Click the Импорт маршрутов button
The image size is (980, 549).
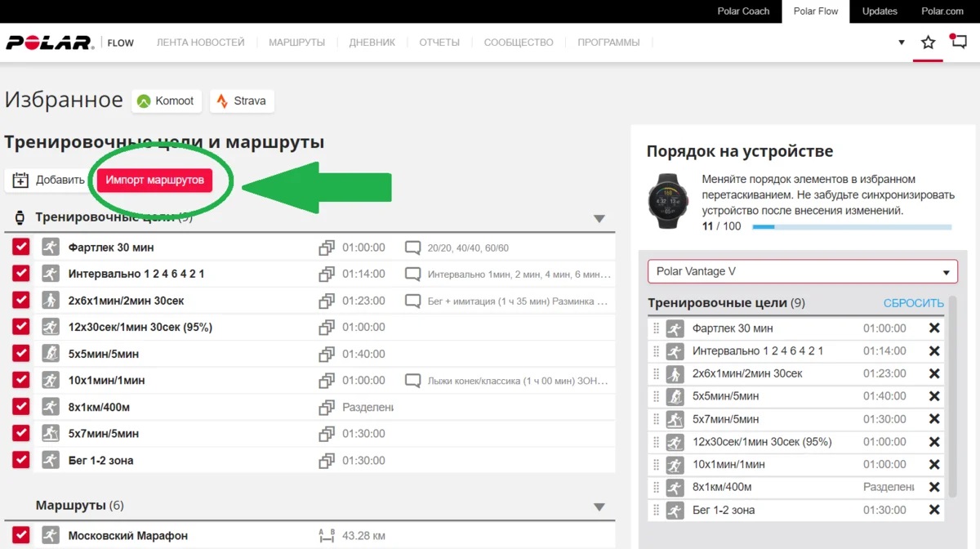coord(154,181)
